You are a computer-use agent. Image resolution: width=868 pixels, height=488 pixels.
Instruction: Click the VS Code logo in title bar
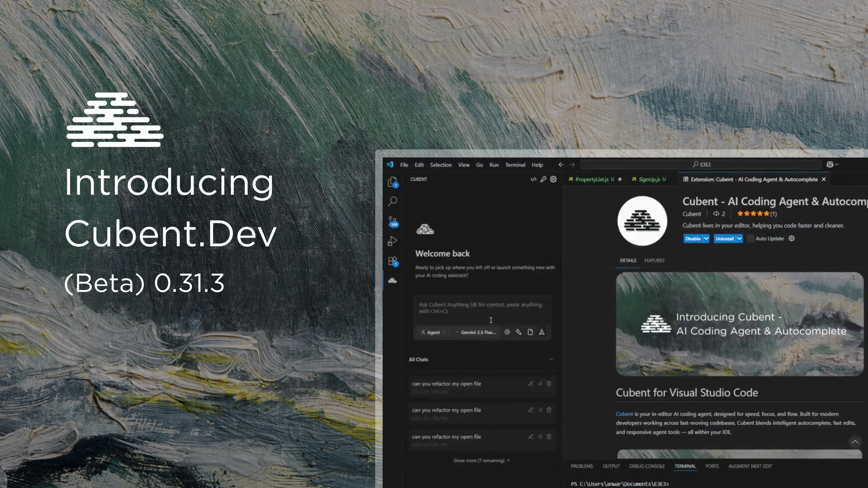390,164
